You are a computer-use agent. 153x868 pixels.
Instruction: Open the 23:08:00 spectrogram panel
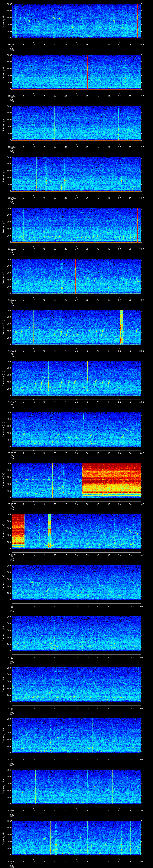[77, 378]
